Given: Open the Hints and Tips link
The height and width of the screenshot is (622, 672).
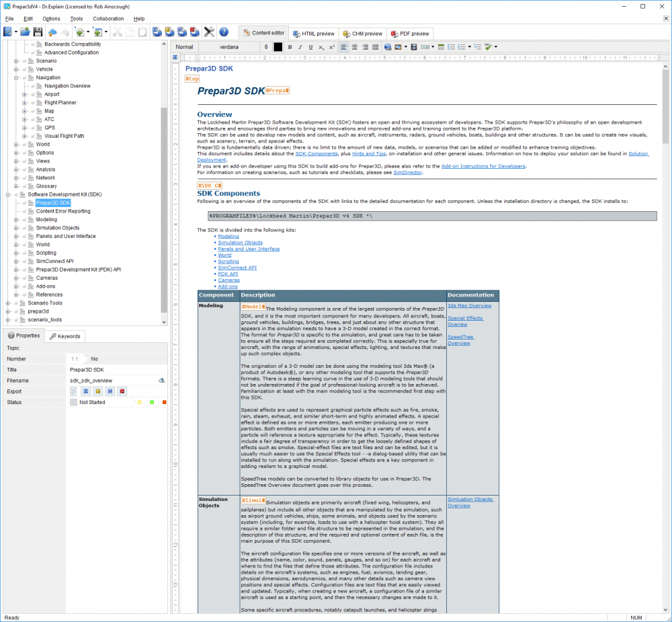Looking at the screenshot, I should pyautogui.click(x=369, y=153).
